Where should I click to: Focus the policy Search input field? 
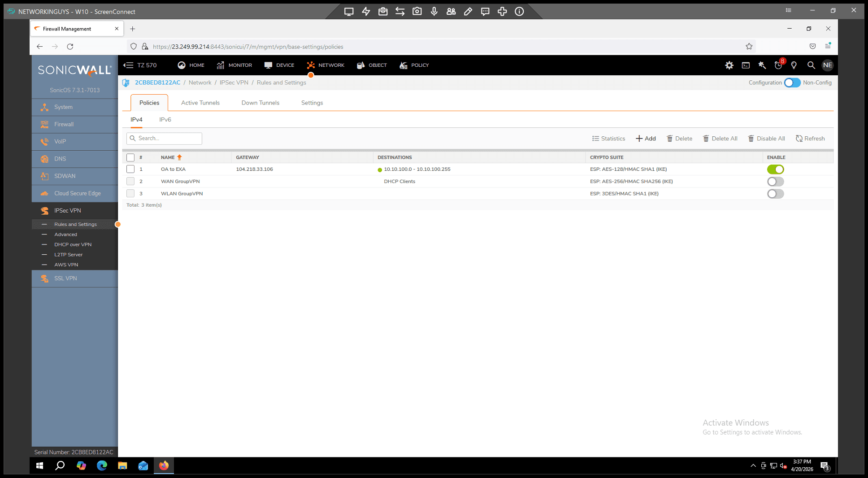pos(164,138)
